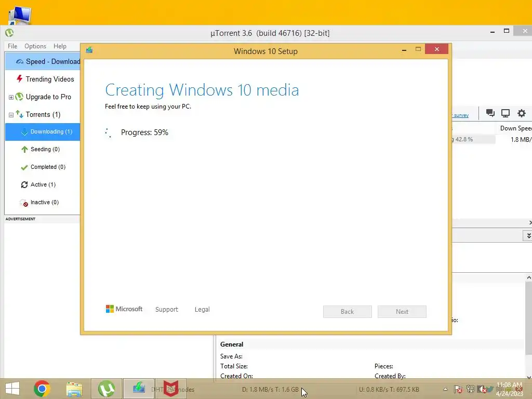Click the Trending Videos lightning icon
532x399 pixels.
(19, 79)
